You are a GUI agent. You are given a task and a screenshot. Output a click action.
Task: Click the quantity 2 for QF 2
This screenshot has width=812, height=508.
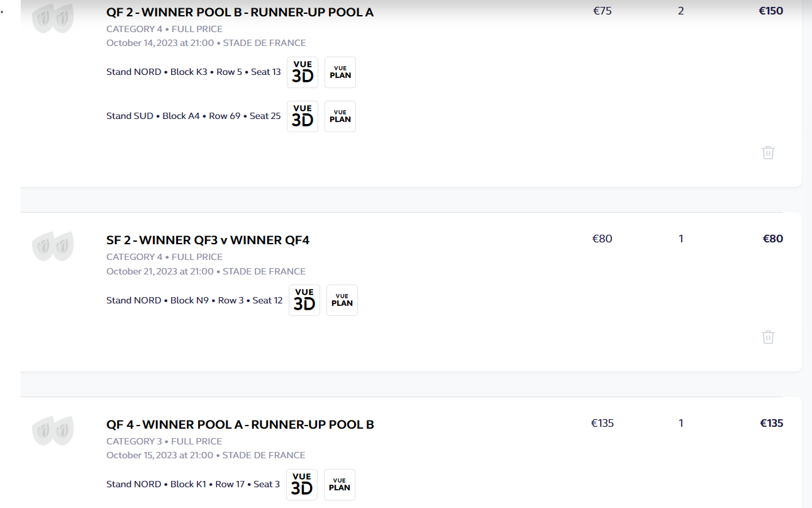[x=681, y=11]
